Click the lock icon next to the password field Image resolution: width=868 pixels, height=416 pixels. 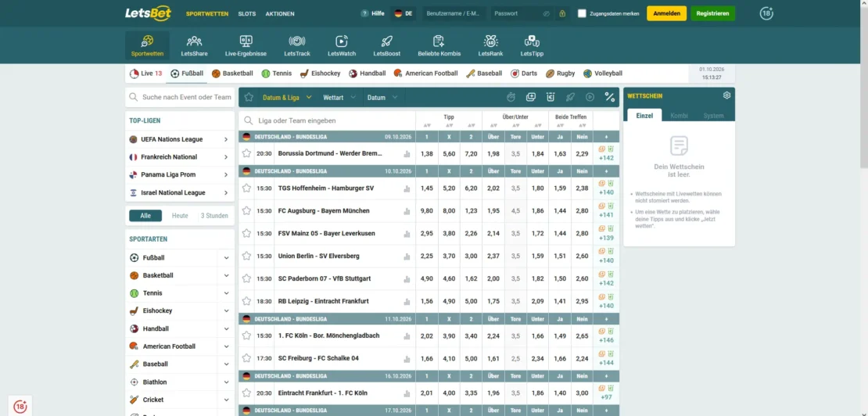tap(562, 13)
